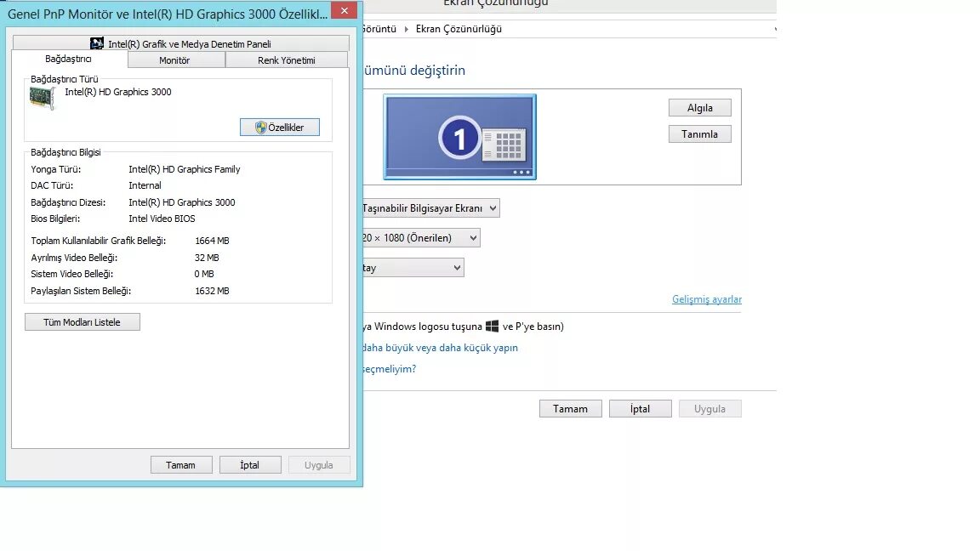The width and height of the screenshot is (980, 551).
Task: Click the Özellikler button with the shield icon
Action: coord(279,127)
